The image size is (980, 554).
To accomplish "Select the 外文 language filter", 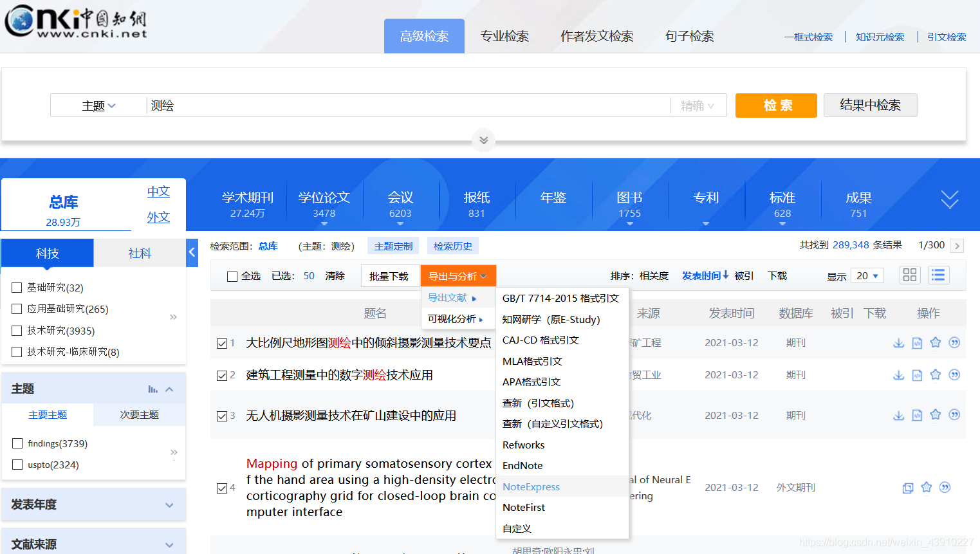I will click(158, 217).
